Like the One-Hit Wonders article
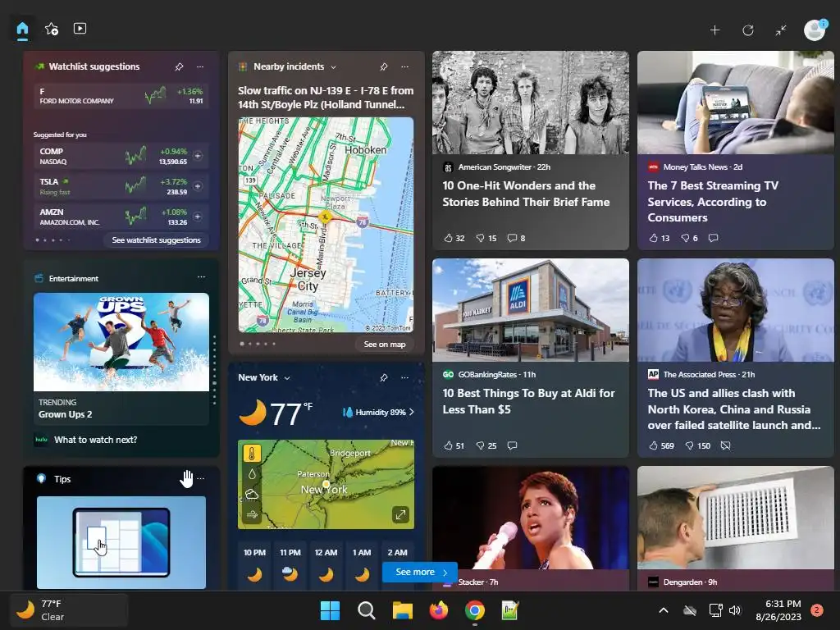This screenshot has width=840, height=630. coord(454,238)
